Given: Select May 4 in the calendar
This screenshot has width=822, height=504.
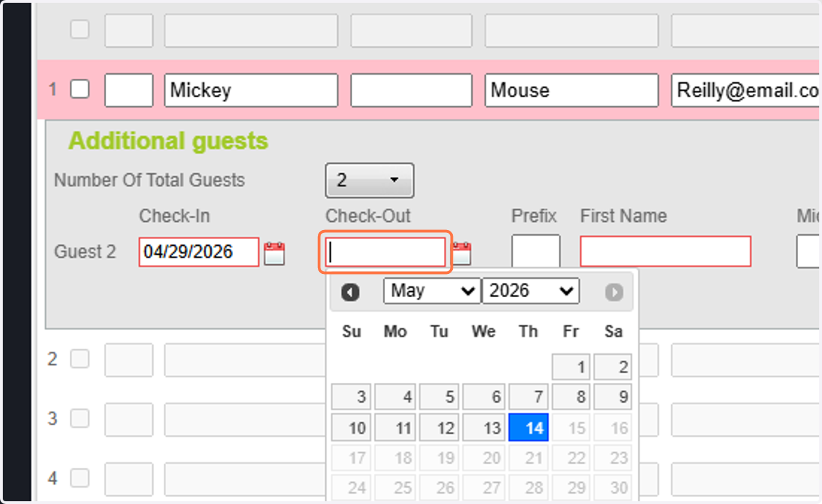Looking at the screenshot, I should point(395,397).
